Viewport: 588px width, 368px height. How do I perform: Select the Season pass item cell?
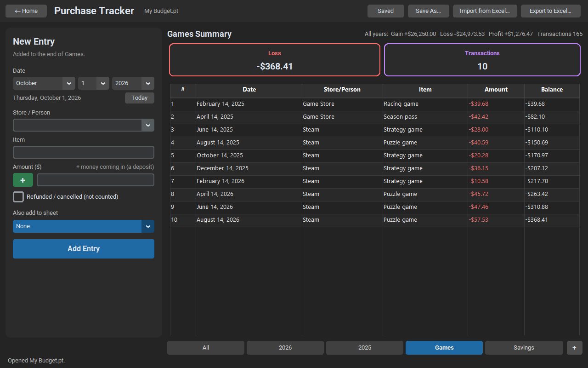[425, 117]
